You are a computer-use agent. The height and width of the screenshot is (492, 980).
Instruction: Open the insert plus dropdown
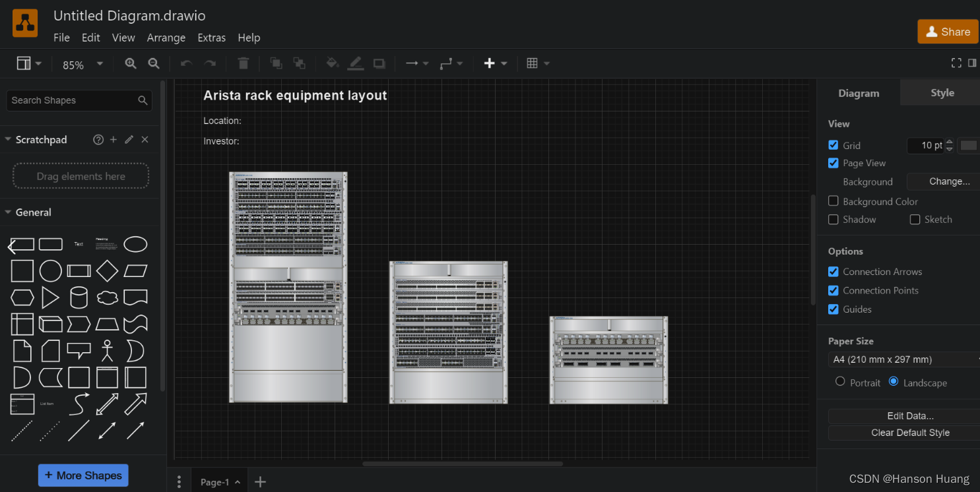click(496, 63)
